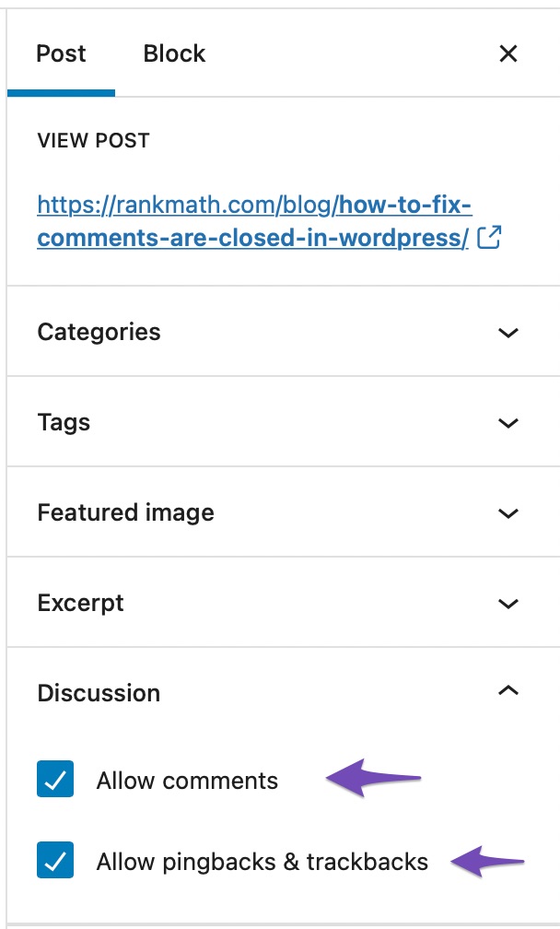The height and width of the screenshot is (929, 560).
Task: Uncheck Allow pingbacks & trackbacks checkbox
Action: click(x=55, y=860)
